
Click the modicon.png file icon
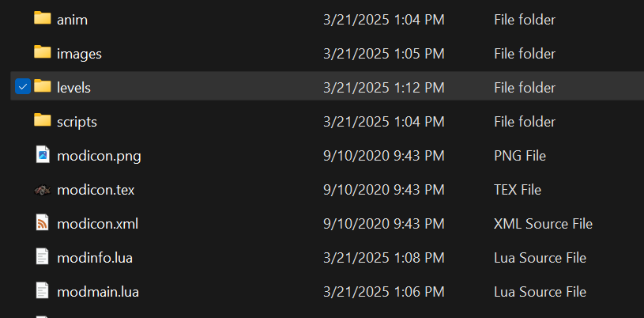[x=43, y=155]
